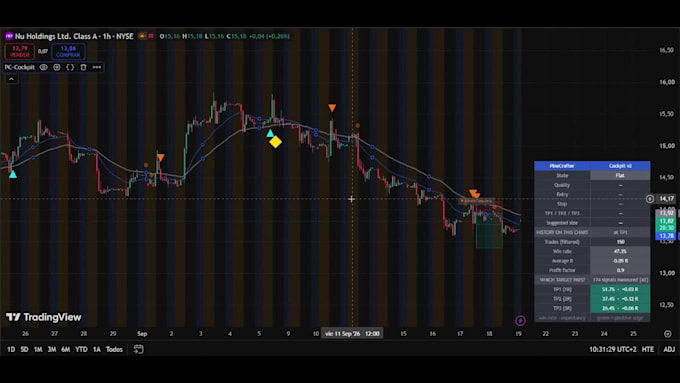Open PC-Cockpit indicator settings icon
The height and width of the screenshot is (383, 680).
pos(57,67)
